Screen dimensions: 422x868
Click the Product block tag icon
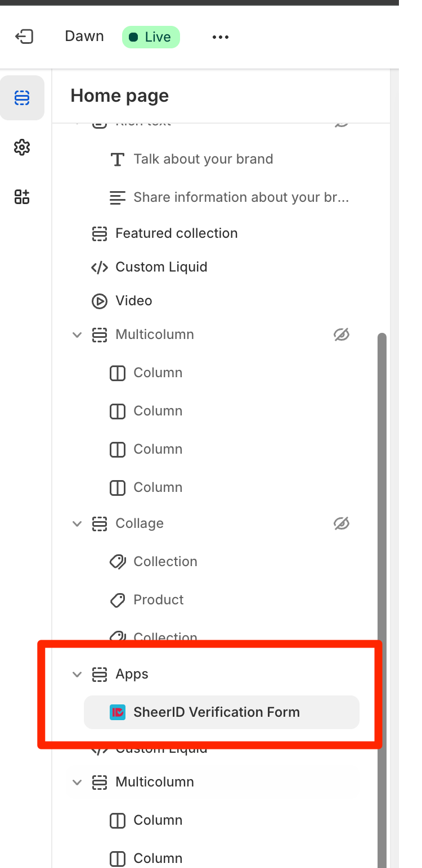point(117,600)
